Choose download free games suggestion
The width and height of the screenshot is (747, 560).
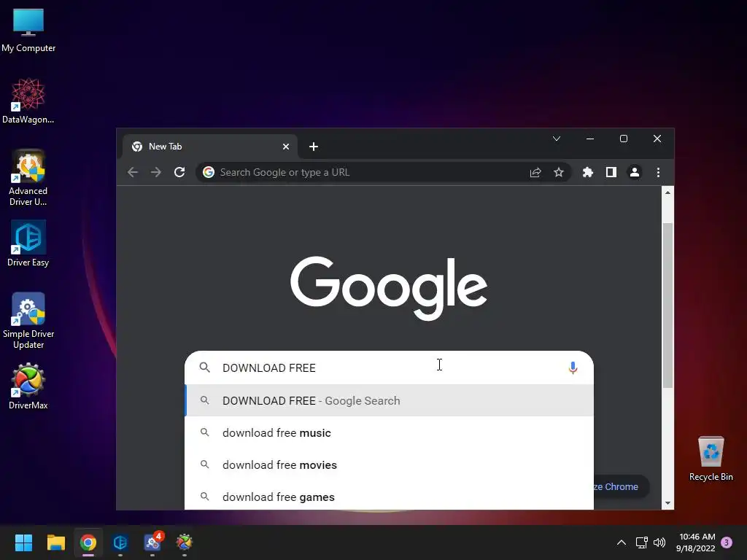pyautogui.click(x=390, y=497)
